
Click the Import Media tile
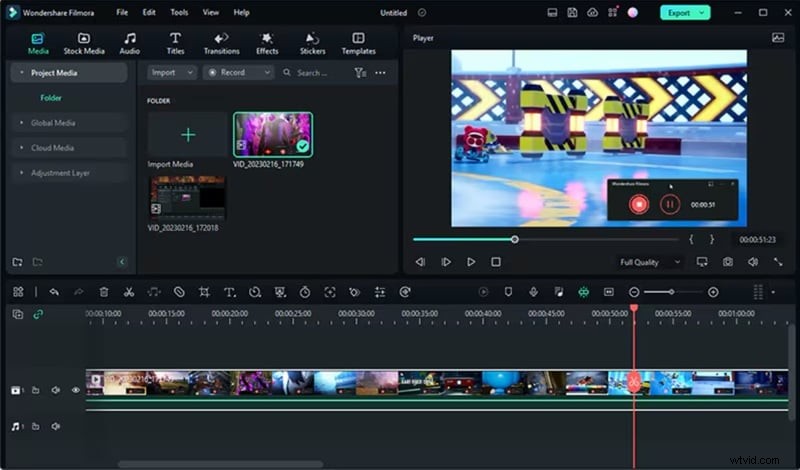[x=188, y=136]
